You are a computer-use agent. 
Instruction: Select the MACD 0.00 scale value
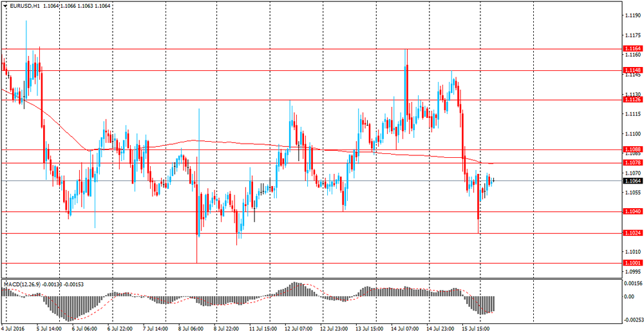629,296
